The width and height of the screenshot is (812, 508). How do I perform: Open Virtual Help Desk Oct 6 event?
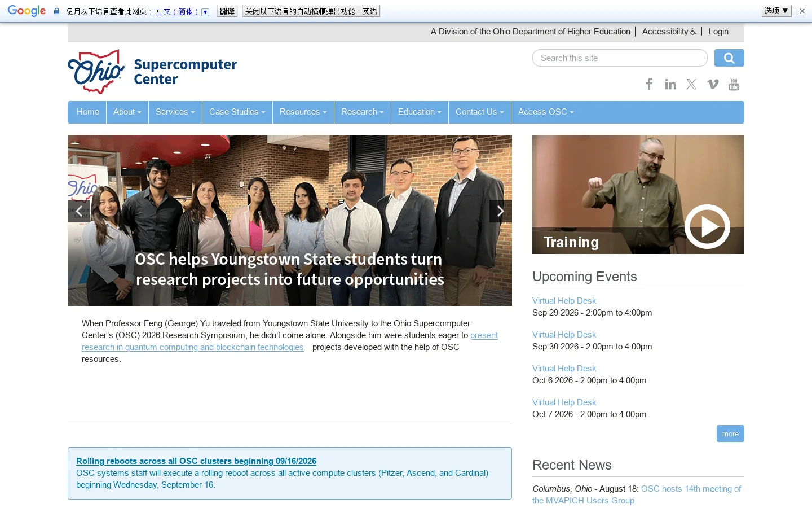[564, 369]
